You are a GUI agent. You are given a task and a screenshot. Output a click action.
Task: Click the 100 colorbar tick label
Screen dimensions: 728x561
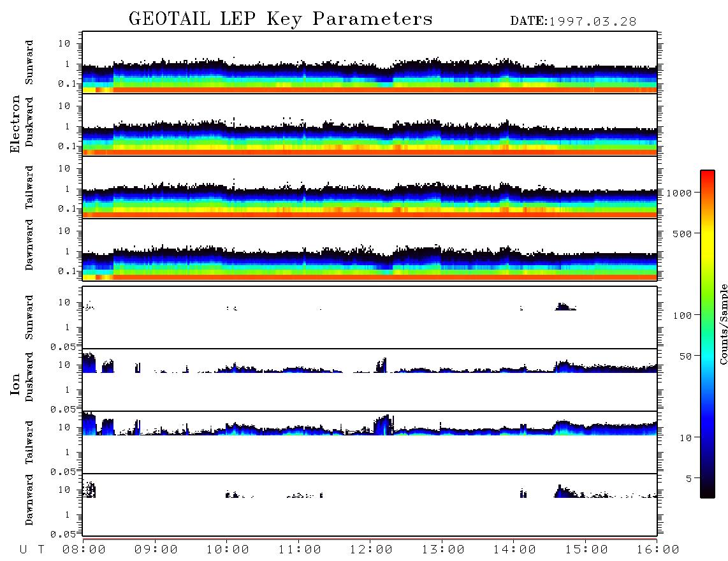point(682,316)
